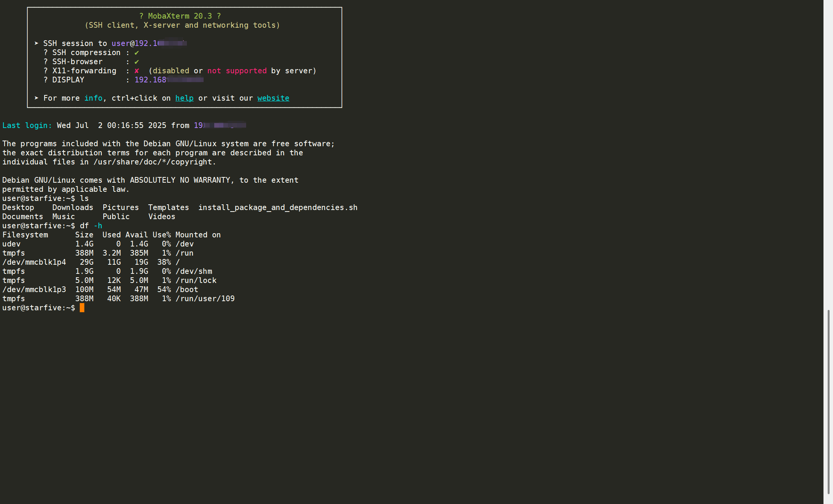Click the vertical scrollbar thumb

click(828, 401)
